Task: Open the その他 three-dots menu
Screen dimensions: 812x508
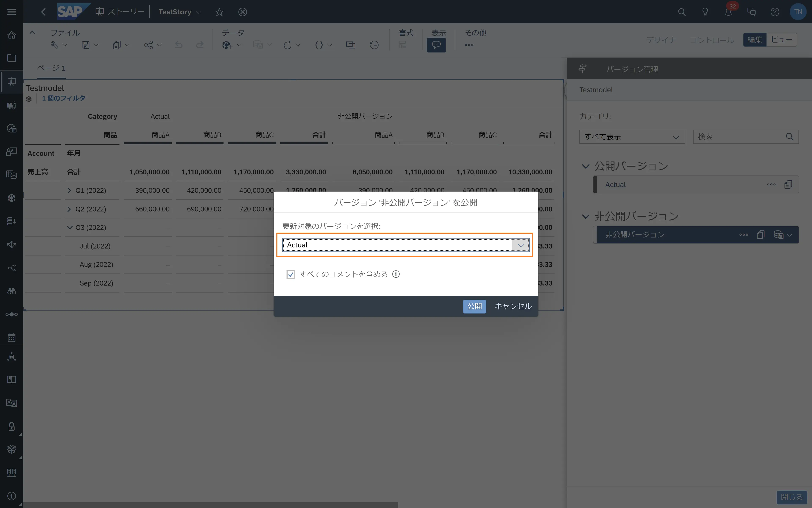Action: (469, 45)
